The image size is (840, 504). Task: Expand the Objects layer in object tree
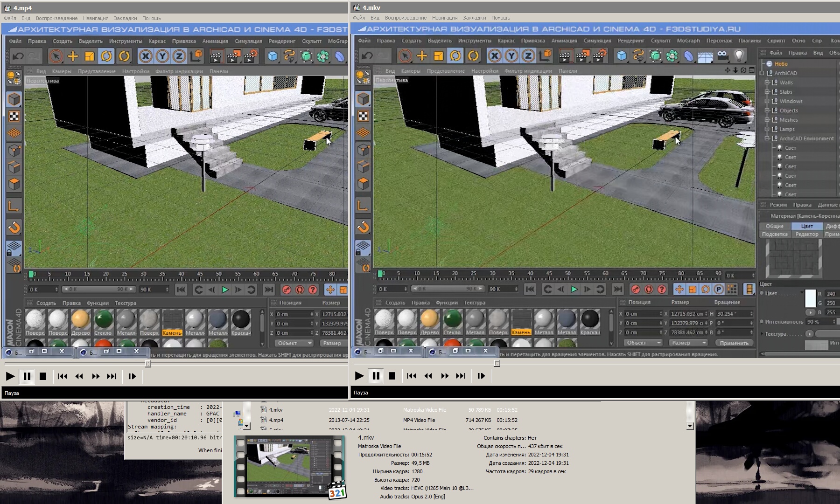[767, 110]
